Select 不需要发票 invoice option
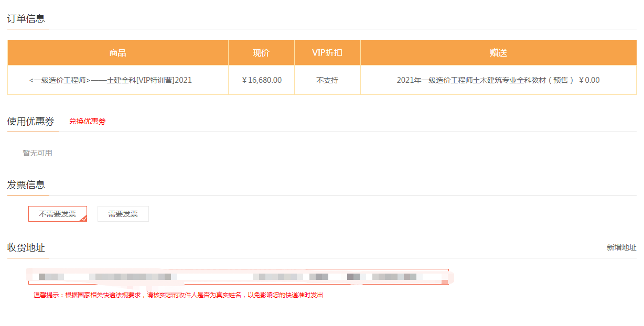Viewport: 644px width, 326px height. (57, 214)
